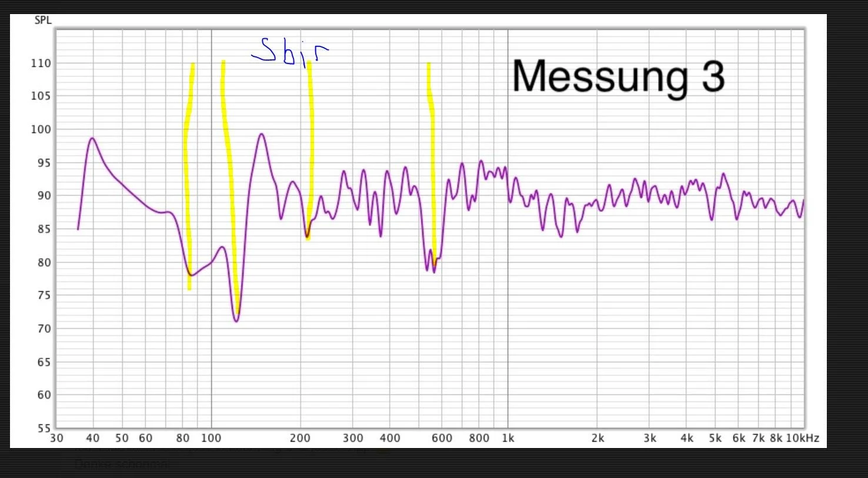Click the purple curve's peak near 40 Hz
Viewport: 868px width, 478px height.
(92, 138)
